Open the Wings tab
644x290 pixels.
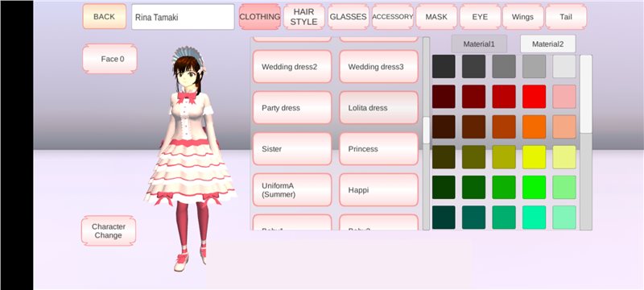click(522, 17)
